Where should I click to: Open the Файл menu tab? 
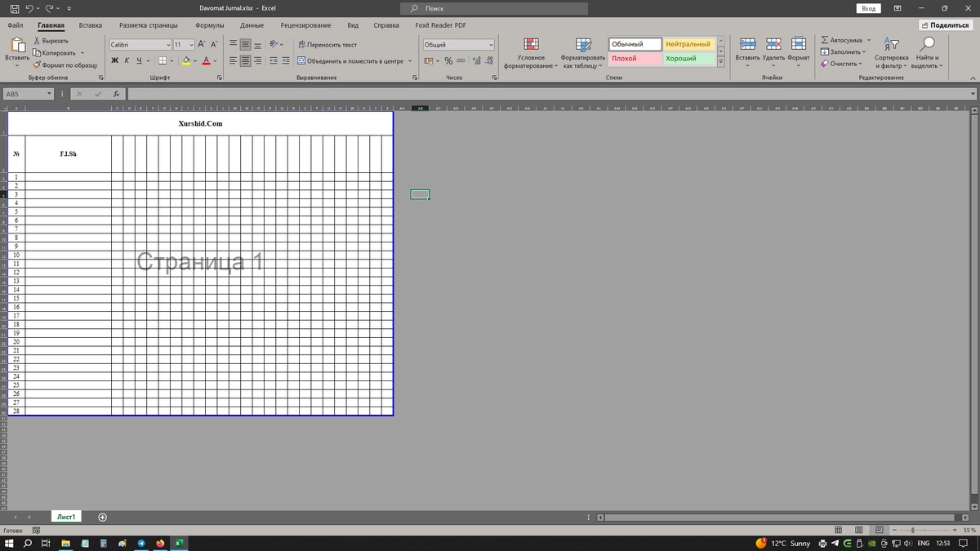[16, 25]
